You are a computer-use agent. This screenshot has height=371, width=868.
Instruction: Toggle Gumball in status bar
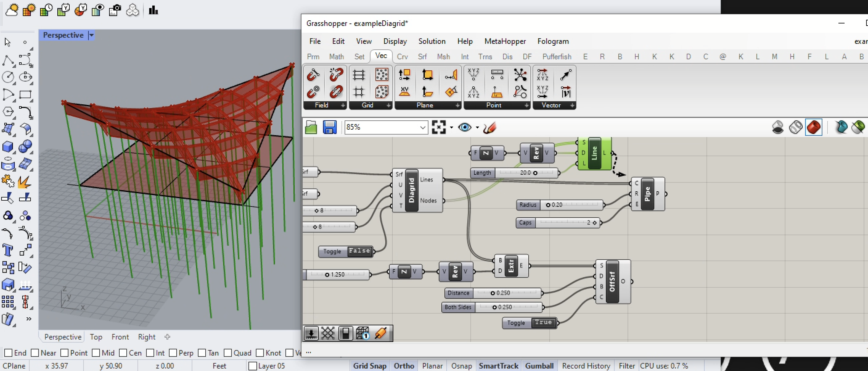point(539,366)
